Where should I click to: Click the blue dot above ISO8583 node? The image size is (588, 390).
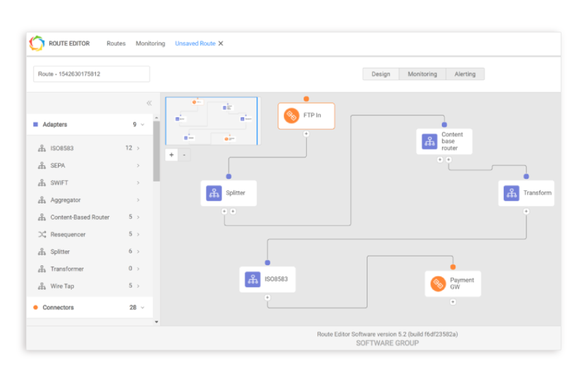[268, 263]
